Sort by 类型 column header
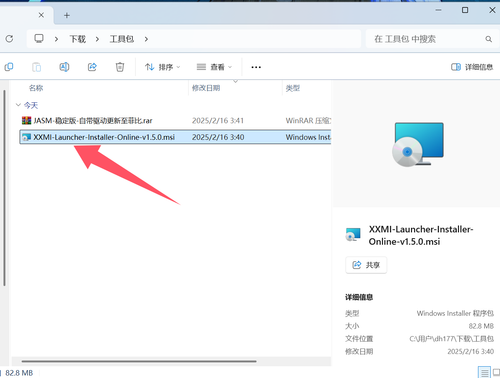500x378 pixels. pos(293,88)
